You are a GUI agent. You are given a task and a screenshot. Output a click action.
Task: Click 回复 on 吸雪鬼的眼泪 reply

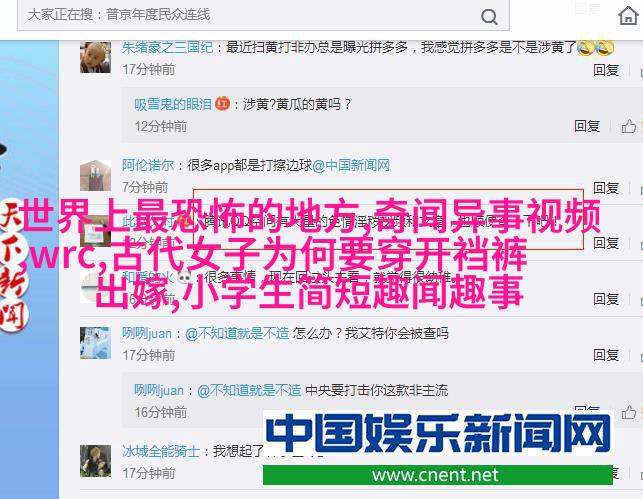587,126
